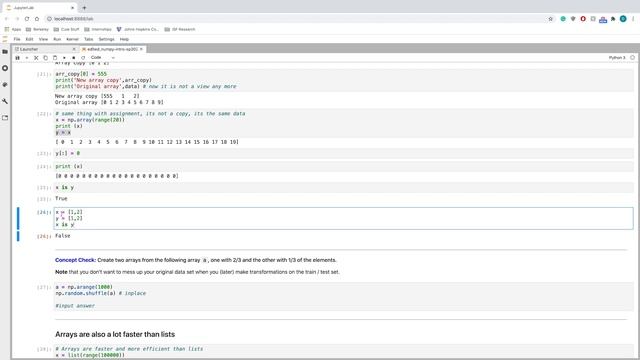This screenshot has width=640, height=360.
Task: Run the selected cell with the play icon
Action: [x=64, y=58]
